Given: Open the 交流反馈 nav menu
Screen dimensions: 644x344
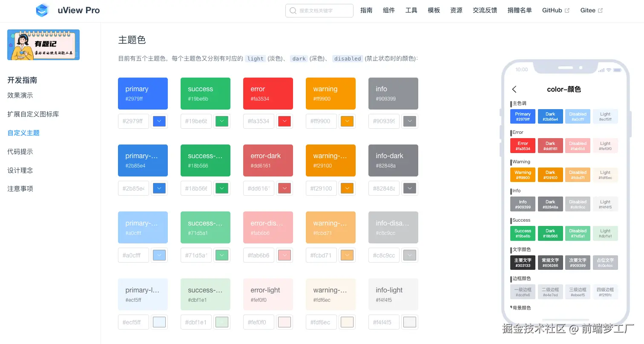Looking at the screenshot, I should coord(485,10).
